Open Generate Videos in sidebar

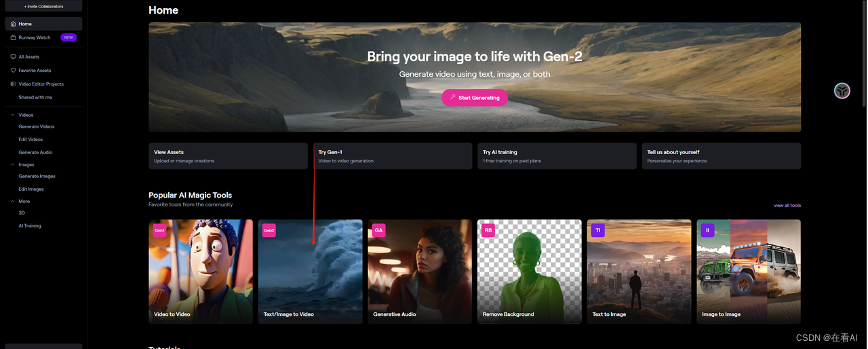pos(37,126)
